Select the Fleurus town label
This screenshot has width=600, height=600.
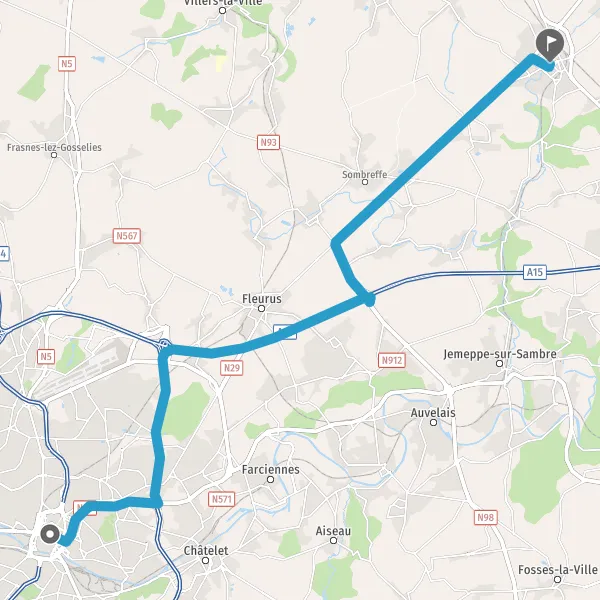pyautogui.click(x=262, y=299)
